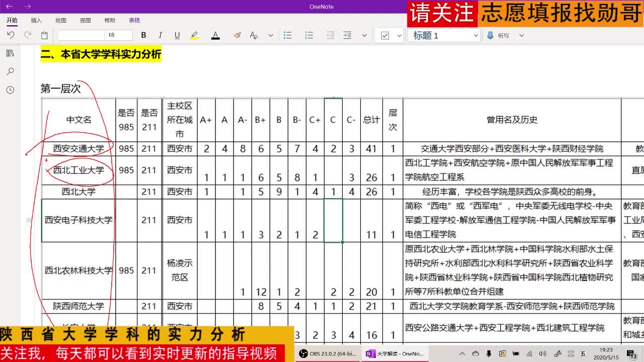Click the 第一层次 heading text

coord(60,88)
